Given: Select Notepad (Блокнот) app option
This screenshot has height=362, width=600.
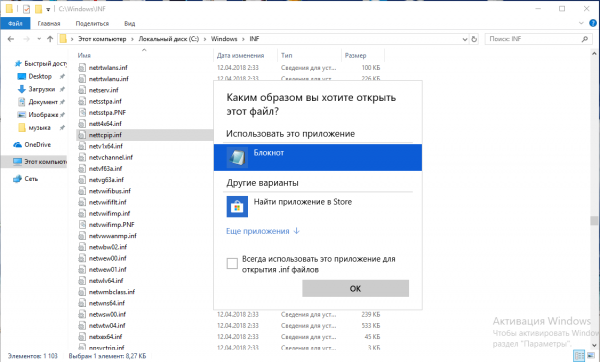Looking at the screenshot, I should (x=318, y=157).
